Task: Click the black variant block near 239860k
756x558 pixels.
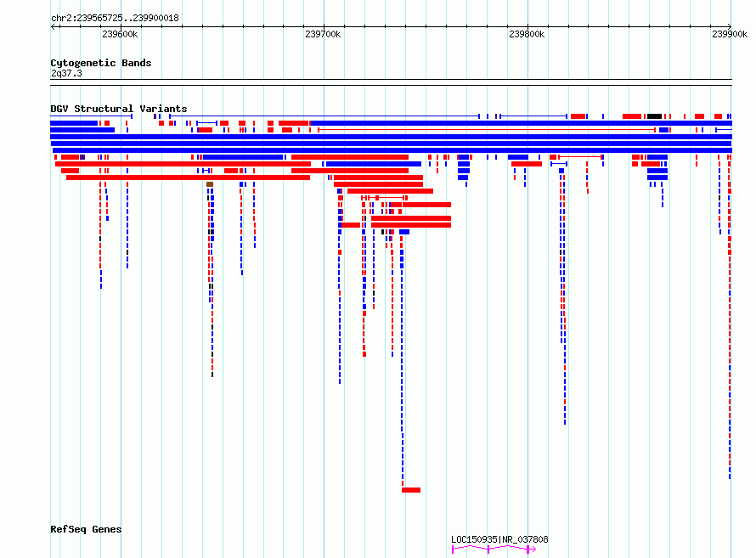Action: pos(654,116)
